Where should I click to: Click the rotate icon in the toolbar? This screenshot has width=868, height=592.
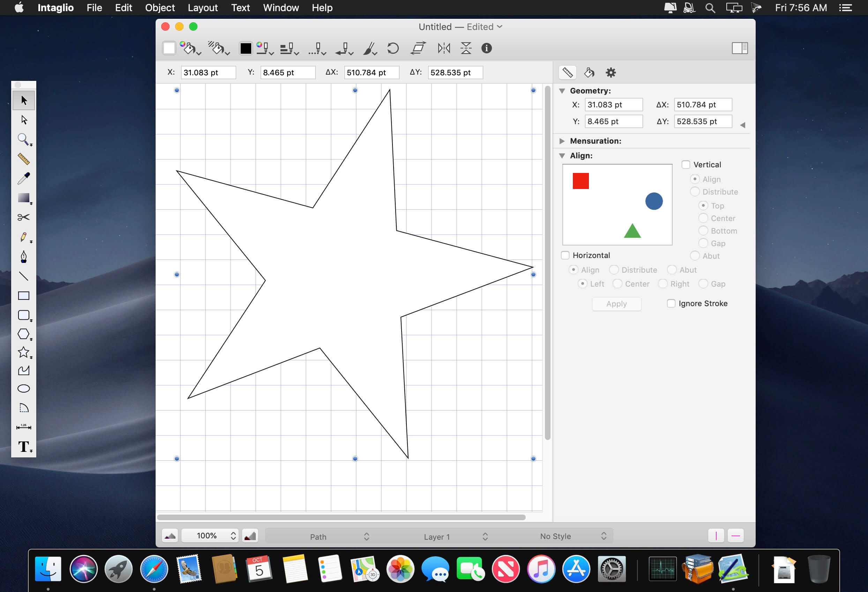click(393, 48)
